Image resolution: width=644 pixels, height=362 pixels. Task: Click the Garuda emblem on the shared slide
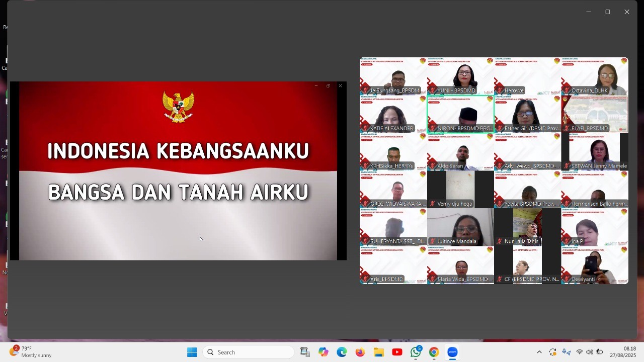[178, 106]
